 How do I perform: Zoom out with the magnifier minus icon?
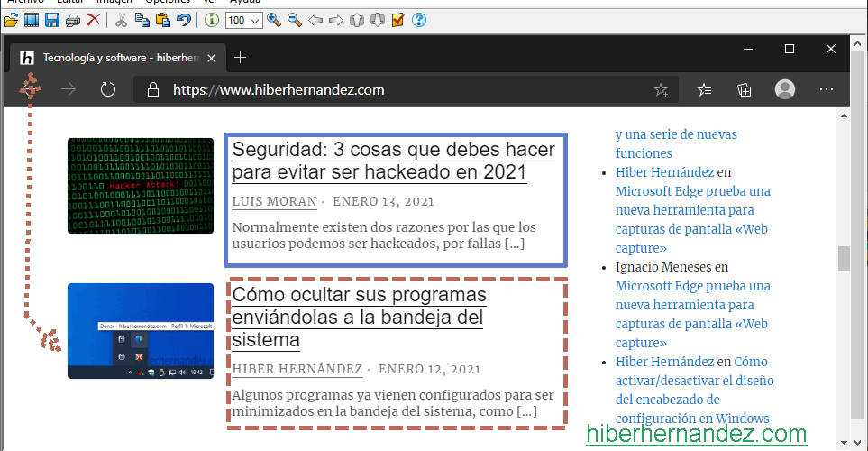[x=295, y=21]
